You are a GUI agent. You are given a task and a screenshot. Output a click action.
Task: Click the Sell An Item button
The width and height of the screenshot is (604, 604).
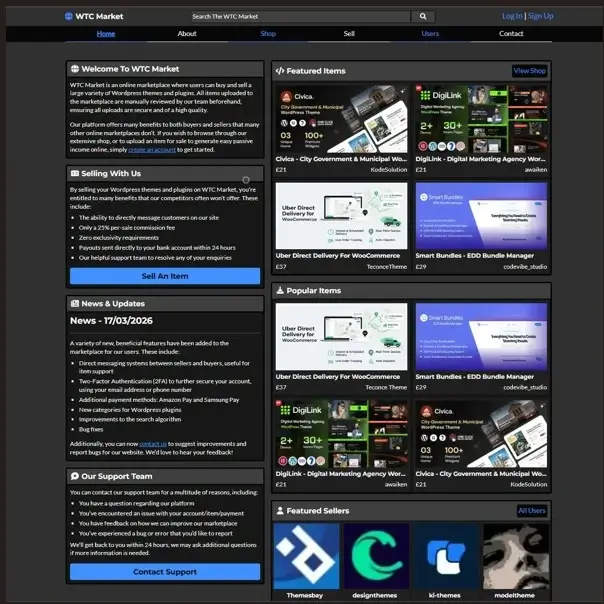click(165, 276)
